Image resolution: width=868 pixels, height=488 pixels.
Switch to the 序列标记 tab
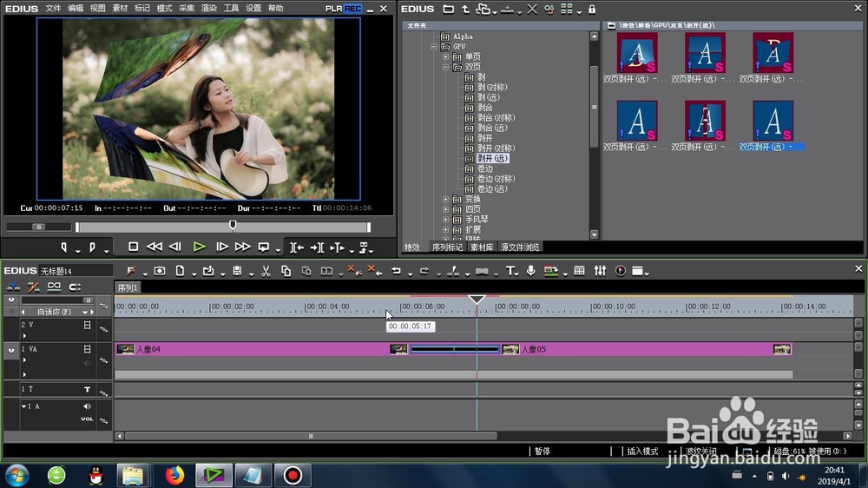click(x=447, y=247)
